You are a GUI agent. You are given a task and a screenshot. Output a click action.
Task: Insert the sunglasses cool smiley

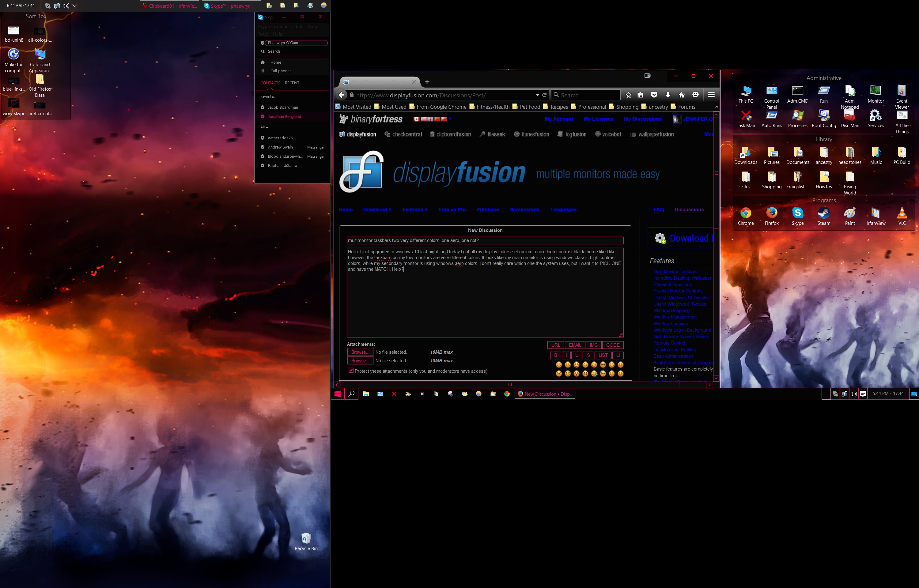tap(603, 365)
